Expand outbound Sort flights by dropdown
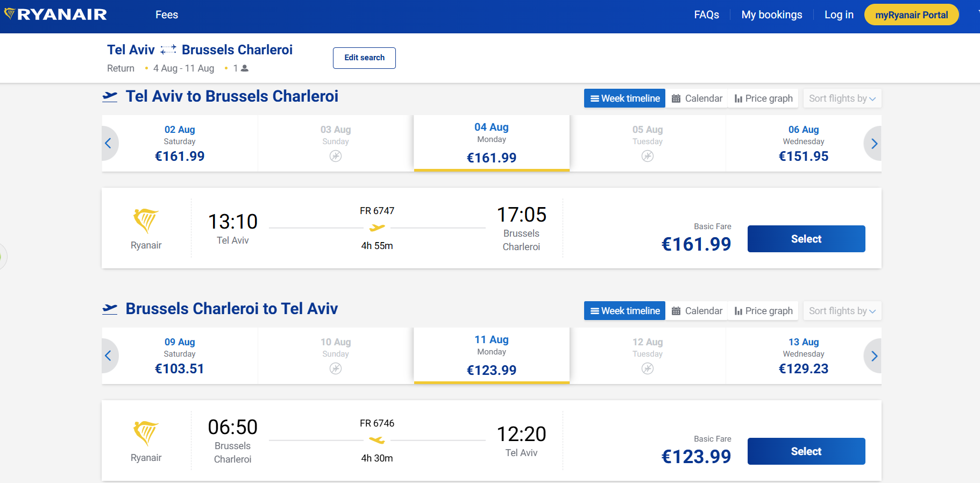980x483 pixels. (842, 98)
